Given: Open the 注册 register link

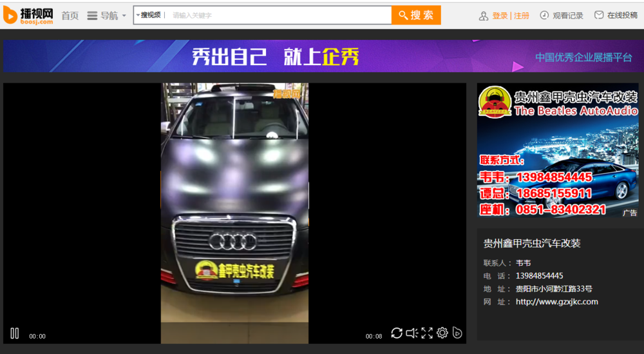Looking at the screenshot, I should (x=522, y=15).
